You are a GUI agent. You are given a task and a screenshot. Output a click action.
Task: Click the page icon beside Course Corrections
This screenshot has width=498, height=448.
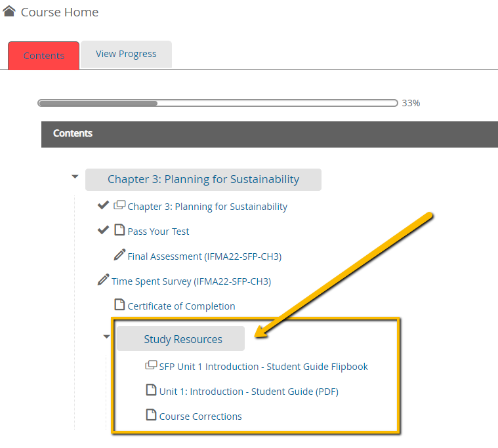(151, 415)
